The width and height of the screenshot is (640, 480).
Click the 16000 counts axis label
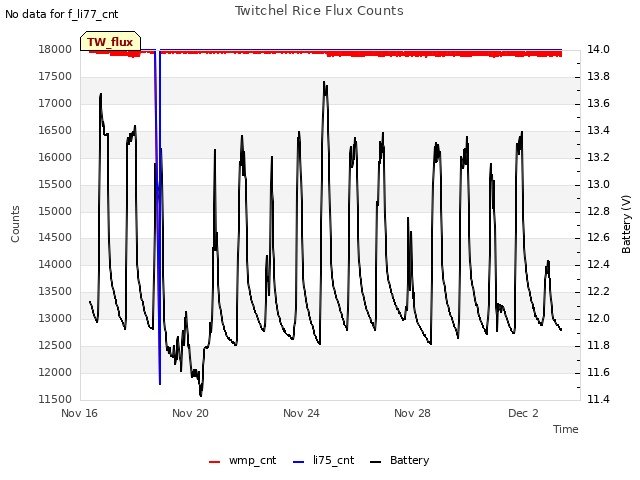pyautogui.click(x=55, y=157)
